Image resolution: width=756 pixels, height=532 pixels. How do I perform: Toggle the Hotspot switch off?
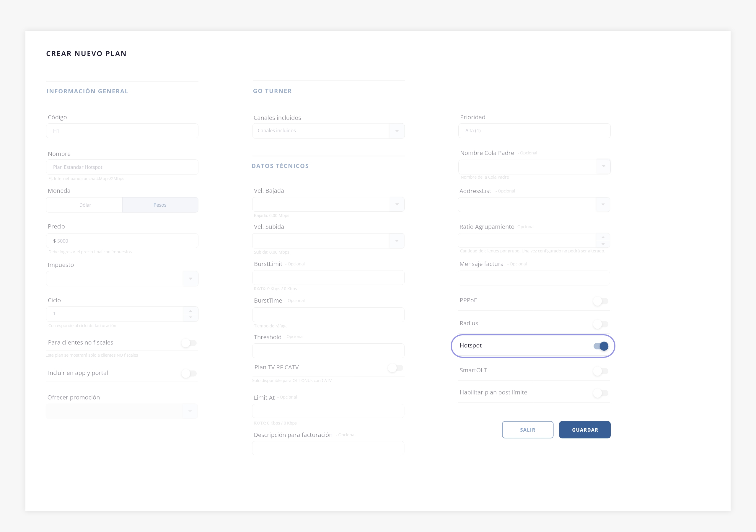click(x=601, y=346)
